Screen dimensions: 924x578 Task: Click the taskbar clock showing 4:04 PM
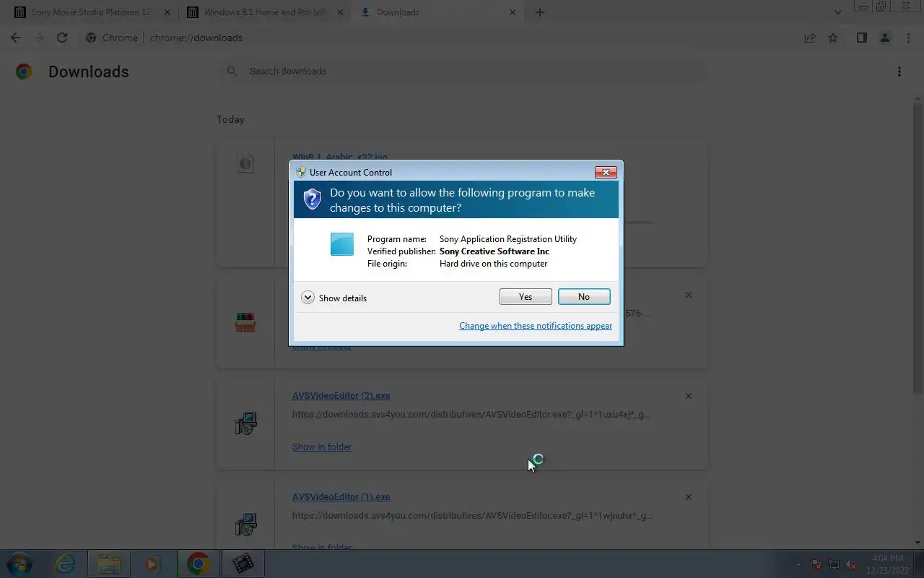click(887, 564)
